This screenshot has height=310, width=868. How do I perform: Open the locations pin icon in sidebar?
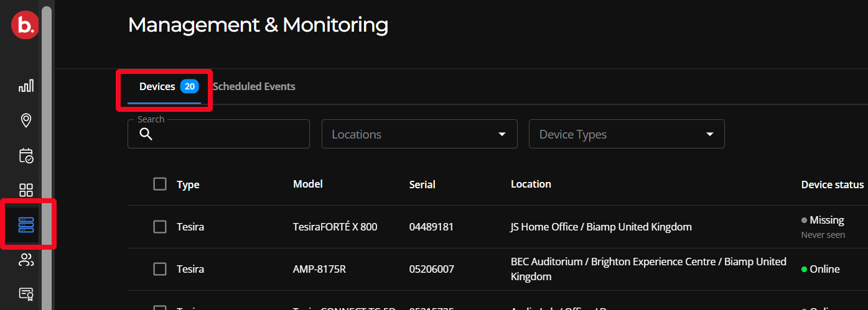pyautogui.click(x=26, y=121)
